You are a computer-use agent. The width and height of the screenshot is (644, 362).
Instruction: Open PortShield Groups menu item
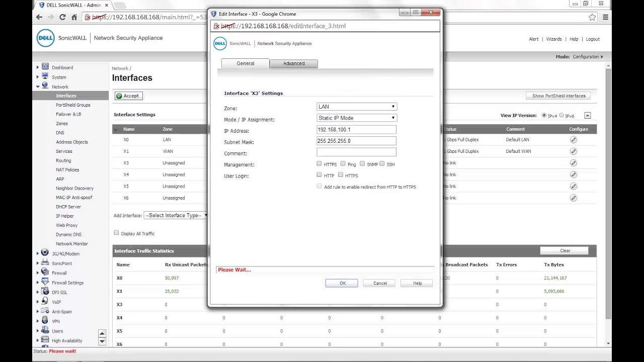[x=73, y=105]
